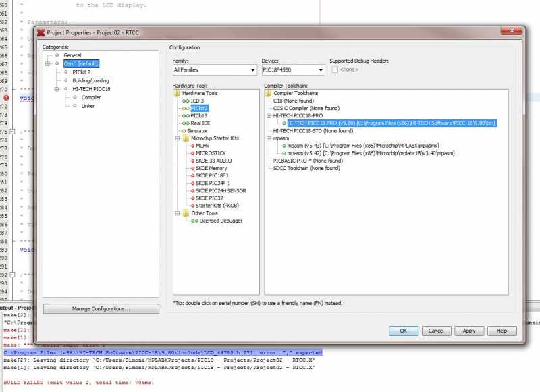The image size is (540, 392).
Task: Open Compiler settings under HI-TECH PICC18
Action: (x=91, y=97)
